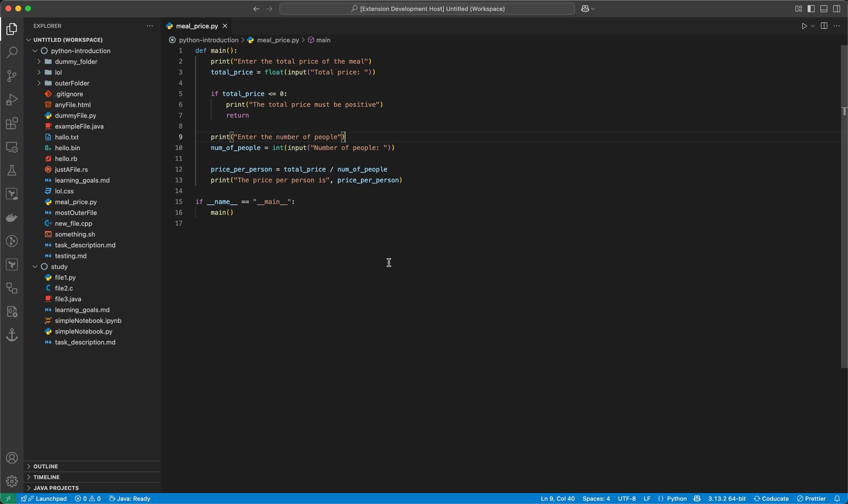
Task: Expand the OUTLINE section
Action: click(46, 466)
